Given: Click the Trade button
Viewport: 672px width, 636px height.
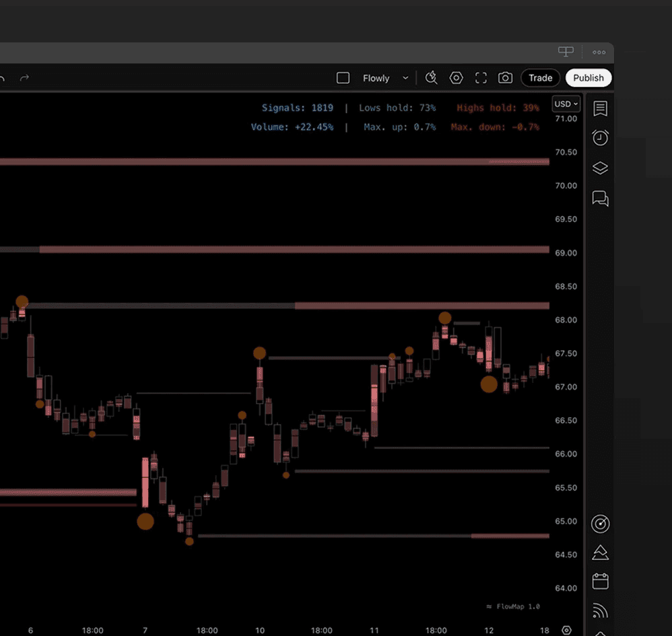Looking at the screenshot, I should coord(540,78).
